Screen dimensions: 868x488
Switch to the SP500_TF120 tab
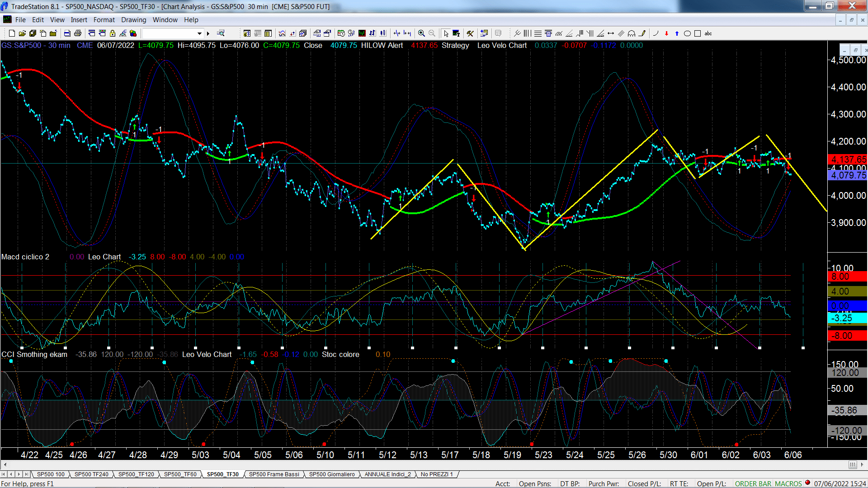pyautogui.click(x=136, y=474)
